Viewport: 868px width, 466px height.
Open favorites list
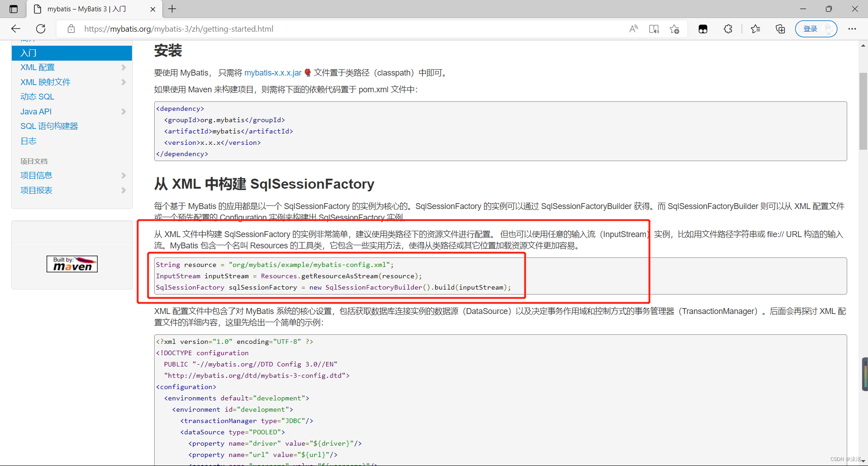(755, 29)
